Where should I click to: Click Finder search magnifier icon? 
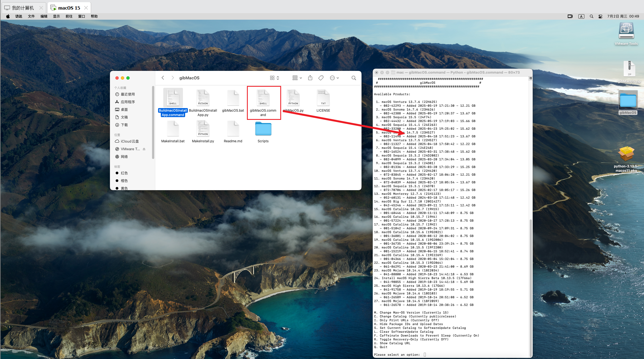pyautogui.click(x=354, y=78)
